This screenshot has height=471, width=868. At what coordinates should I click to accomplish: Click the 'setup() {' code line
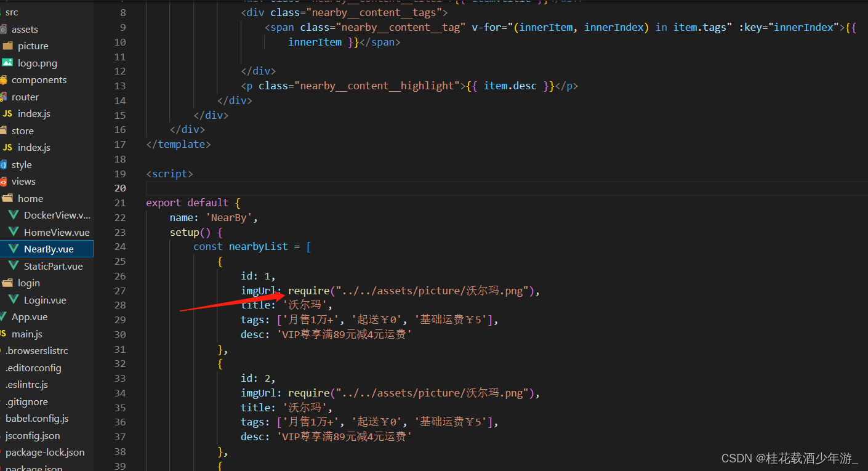coord(196,232)
